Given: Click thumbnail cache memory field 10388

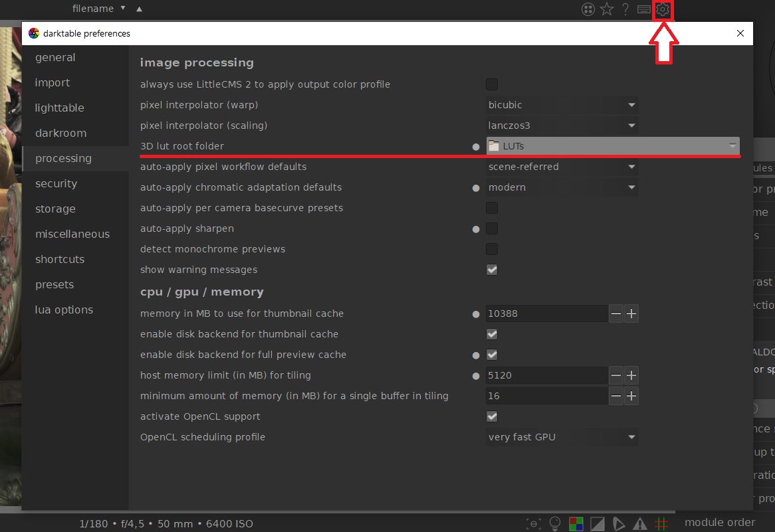Looking at the screenshot, I should point(546,313).
